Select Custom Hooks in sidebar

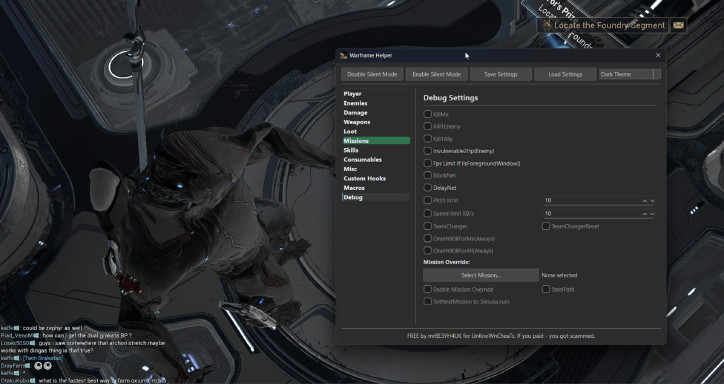tap(376, 178)
